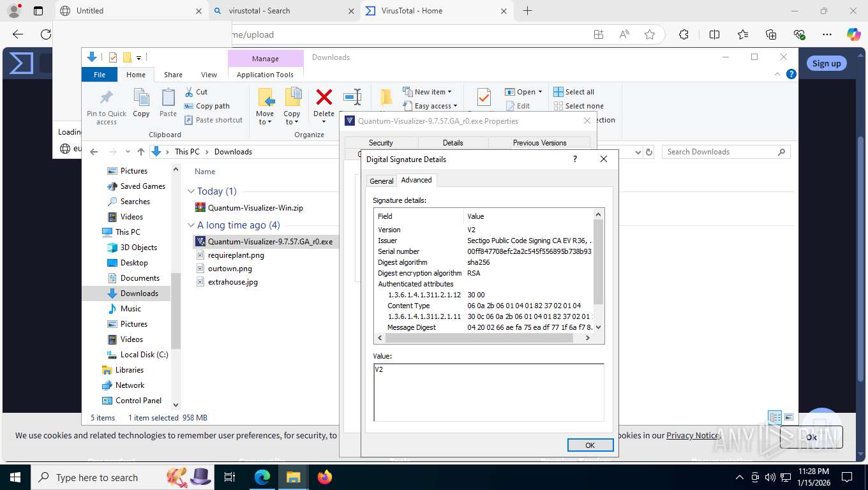Open Security tab in Properties window
Image resolution: width=868 pixels, height=490 pixels.
click(x=381, y=143)
